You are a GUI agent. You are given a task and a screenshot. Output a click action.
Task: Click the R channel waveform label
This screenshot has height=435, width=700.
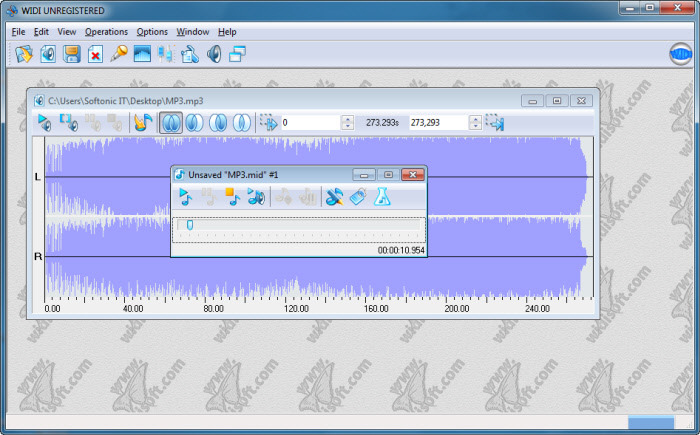pos(38,256)
